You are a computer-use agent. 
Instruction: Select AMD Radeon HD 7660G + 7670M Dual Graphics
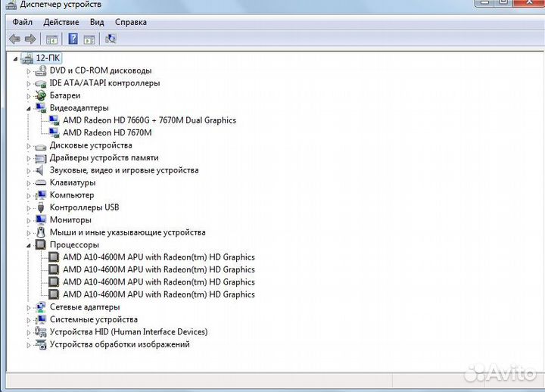coord(149,120)
